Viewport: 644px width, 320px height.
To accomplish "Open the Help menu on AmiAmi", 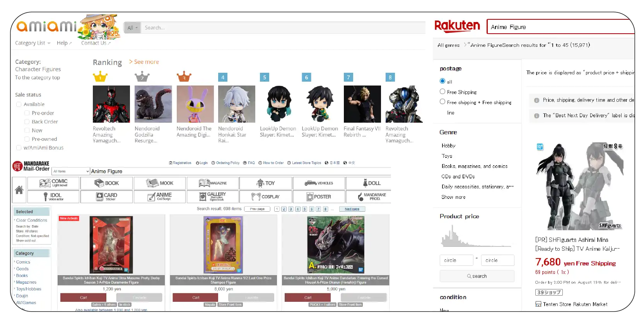I will coord(64,43).
